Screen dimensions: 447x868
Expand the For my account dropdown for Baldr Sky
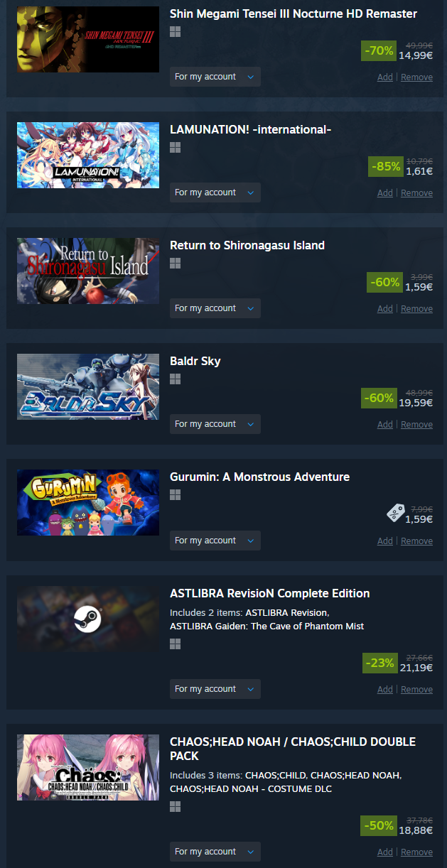coord(215,424)
